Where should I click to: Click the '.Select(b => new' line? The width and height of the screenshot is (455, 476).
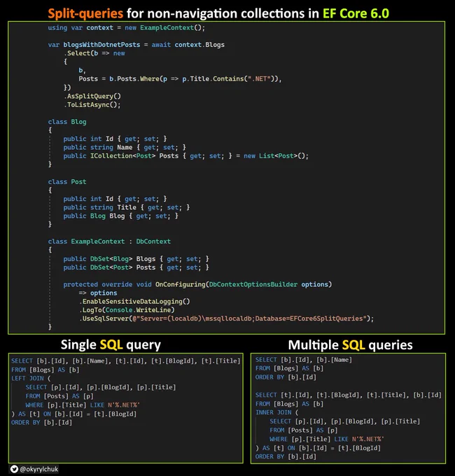pyautogui.click(x=94, y=53)
